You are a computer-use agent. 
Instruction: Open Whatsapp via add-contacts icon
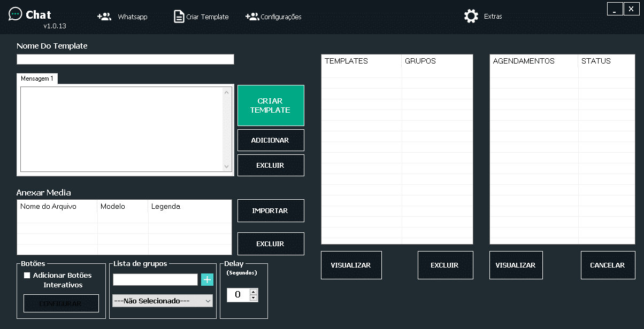click(x=104, y=17)
